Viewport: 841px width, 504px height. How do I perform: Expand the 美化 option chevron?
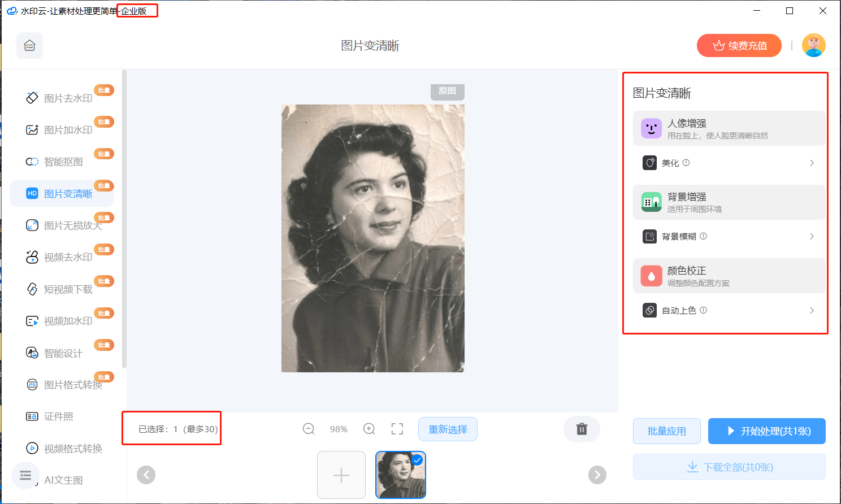(x=812, y=163)
